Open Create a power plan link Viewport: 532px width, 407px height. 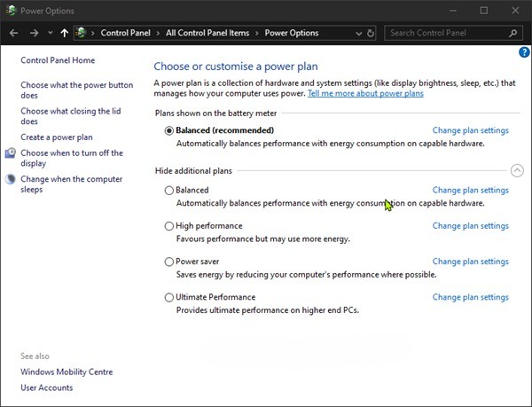click(x=56, y=137)
